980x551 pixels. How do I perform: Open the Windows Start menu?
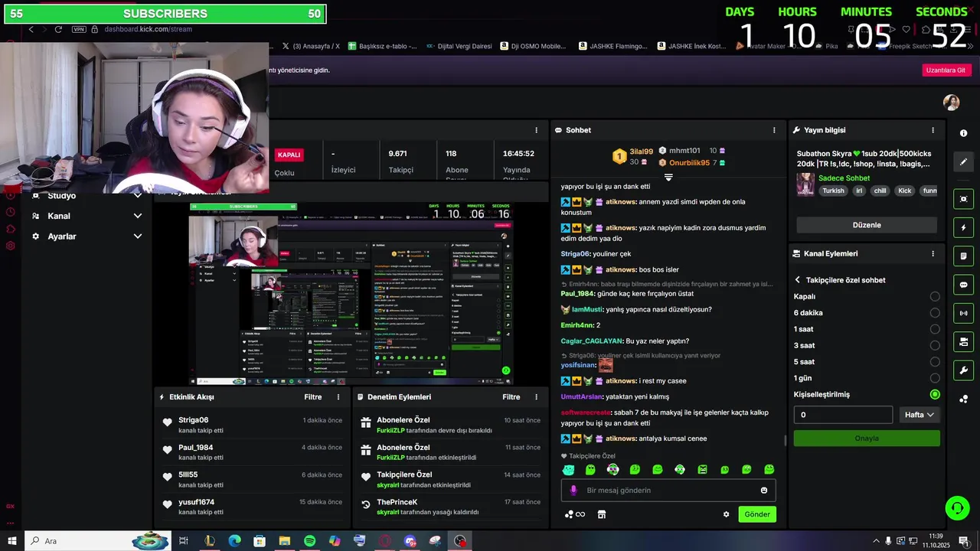11,541
